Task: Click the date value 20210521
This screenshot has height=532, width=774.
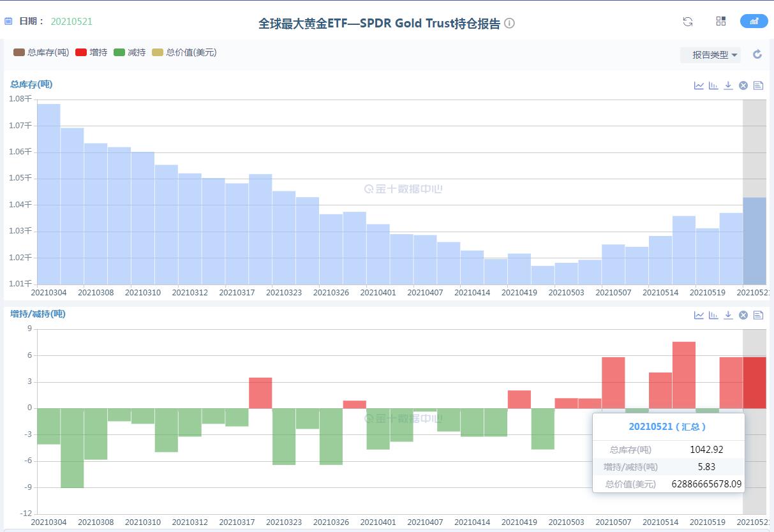Action: 71,21
